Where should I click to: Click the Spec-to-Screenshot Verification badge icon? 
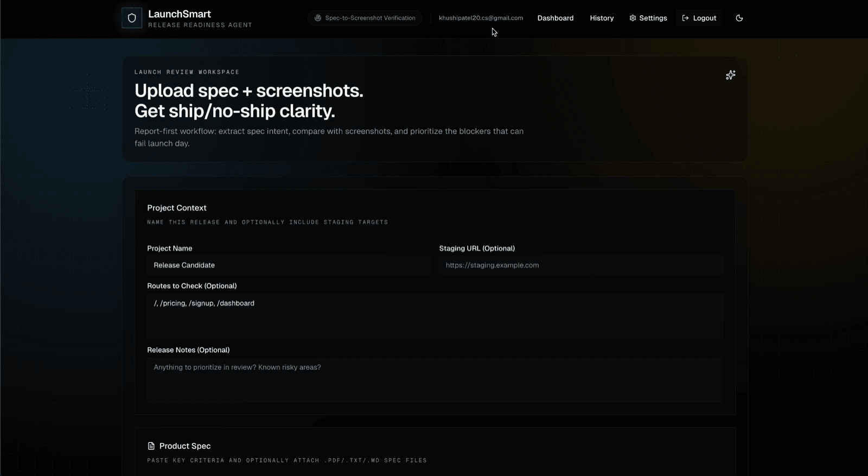[x=318, y=18]
